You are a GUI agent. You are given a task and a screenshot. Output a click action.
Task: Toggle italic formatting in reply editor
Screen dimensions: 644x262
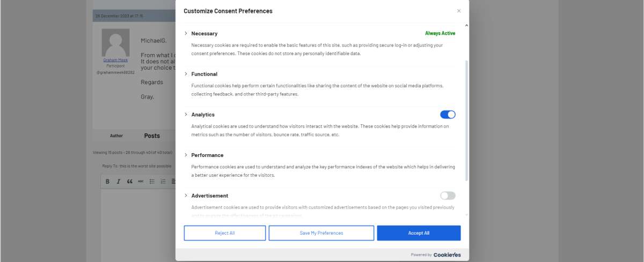click(x=119, y=182)
